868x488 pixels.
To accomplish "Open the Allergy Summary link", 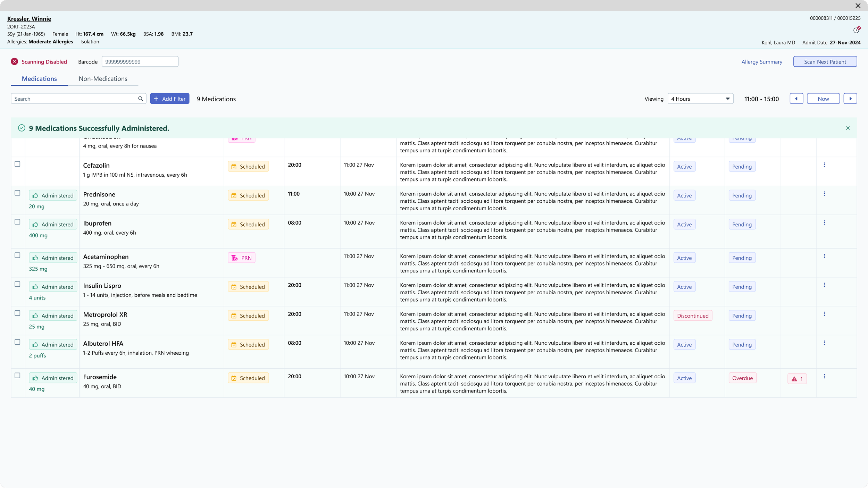I will click(761, 62).
